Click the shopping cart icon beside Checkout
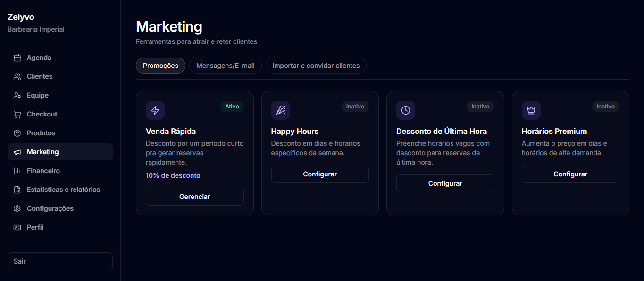 pos(17,114)
